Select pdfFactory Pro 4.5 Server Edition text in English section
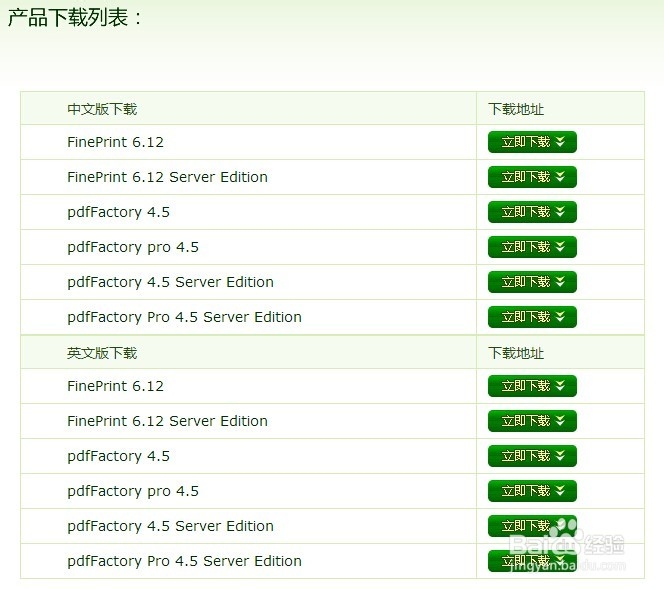 click(x=184, y=561)
